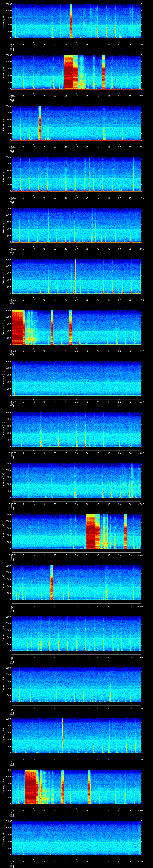Click the 10:43:00 start time label
Screen dimensions: 153x868
tap(12, 351)
